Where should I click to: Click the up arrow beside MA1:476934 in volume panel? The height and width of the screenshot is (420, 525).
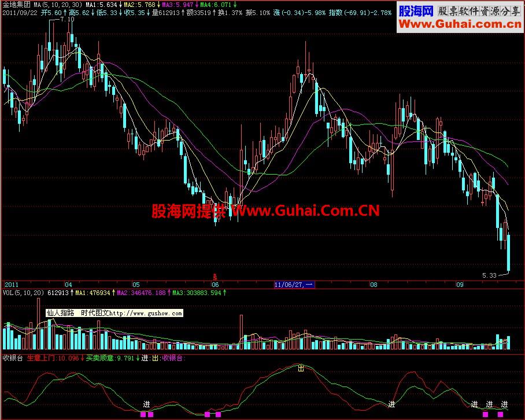[113, 293]
